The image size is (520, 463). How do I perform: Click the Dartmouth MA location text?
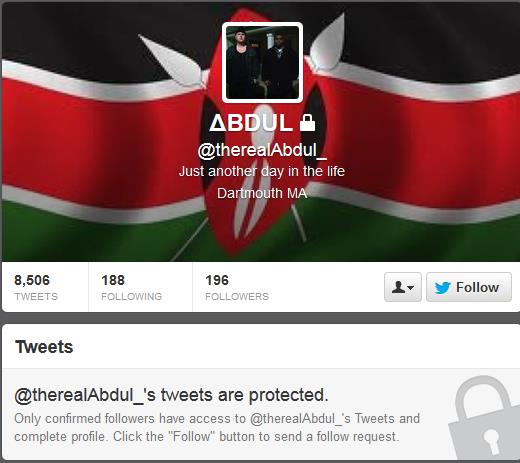(262, 193)
